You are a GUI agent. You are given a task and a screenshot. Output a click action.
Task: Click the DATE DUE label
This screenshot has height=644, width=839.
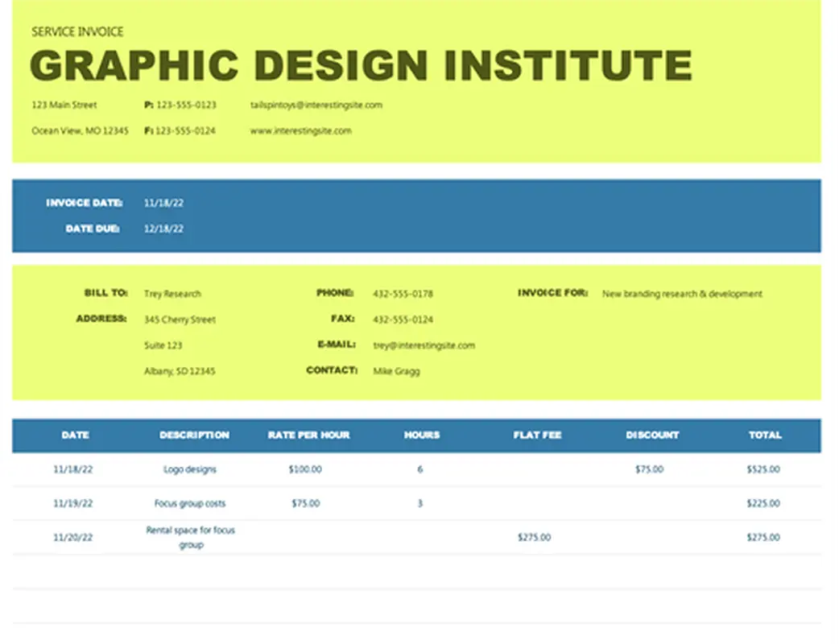tap(93, 229)
